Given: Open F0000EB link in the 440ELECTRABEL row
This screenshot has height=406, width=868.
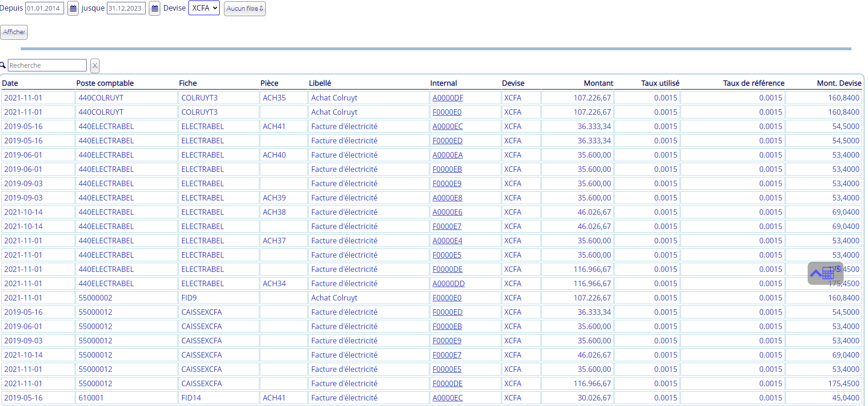Looking at the screenshot, I should click(x=447, y=169).
